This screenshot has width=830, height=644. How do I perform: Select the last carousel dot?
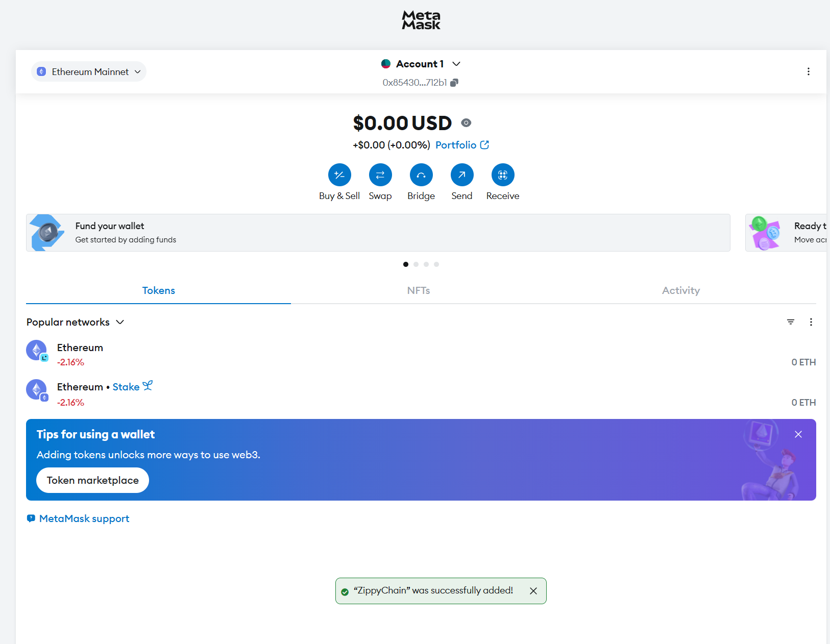point(436,264)
